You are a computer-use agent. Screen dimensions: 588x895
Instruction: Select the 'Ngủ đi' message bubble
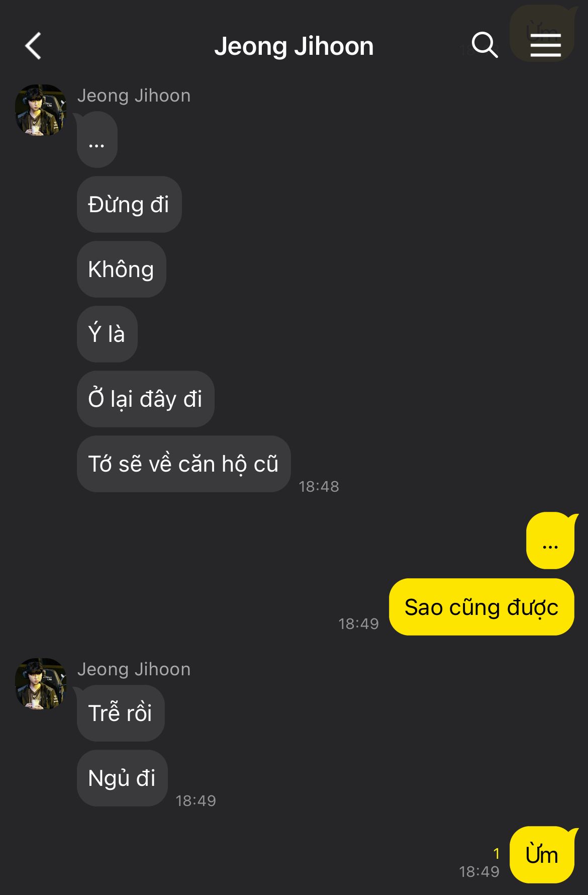click(x=122, y=778)
